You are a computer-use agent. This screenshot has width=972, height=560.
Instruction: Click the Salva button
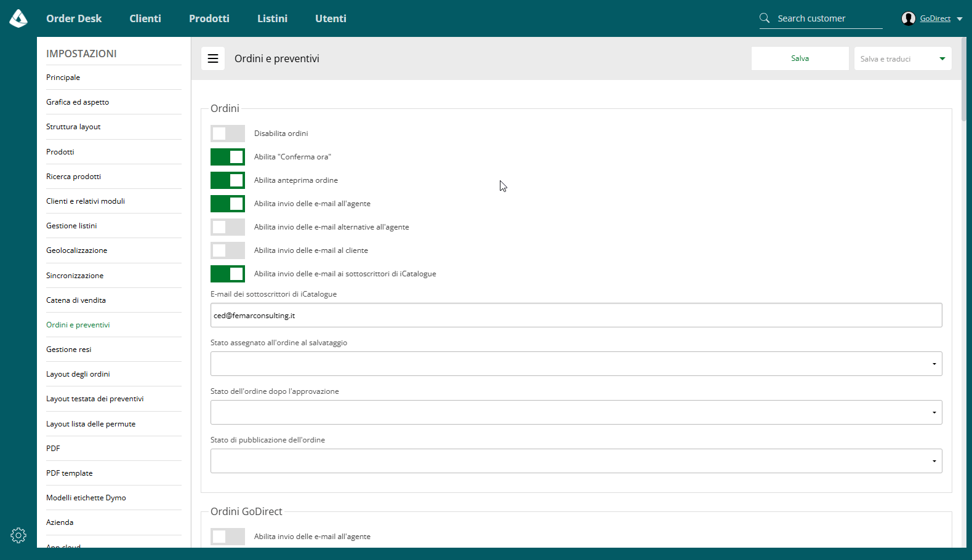point(800,58)
